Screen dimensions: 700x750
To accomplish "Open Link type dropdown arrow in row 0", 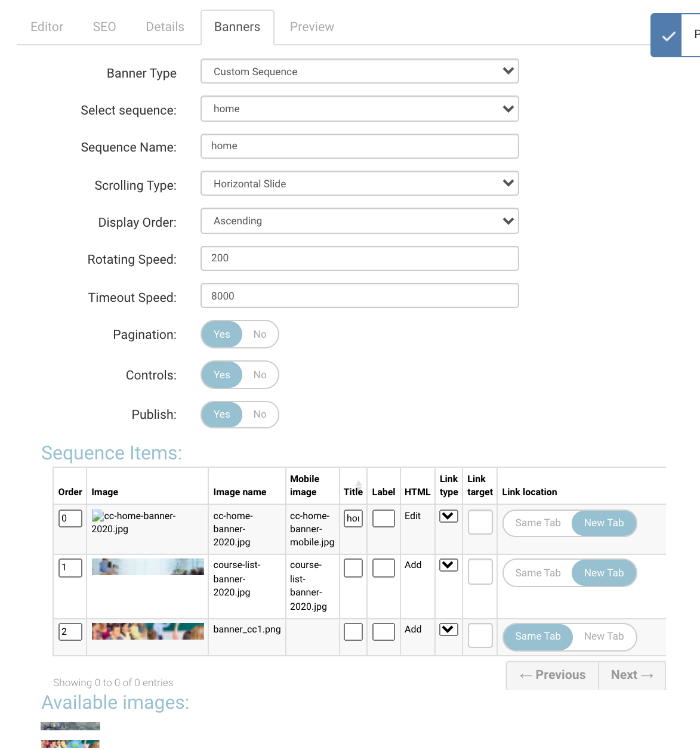I will click(x=448, y=516).
